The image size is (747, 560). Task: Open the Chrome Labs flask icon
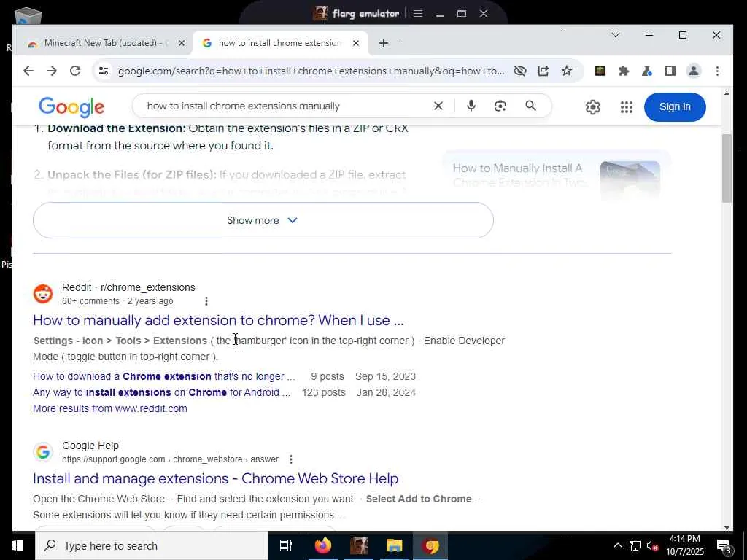pos(647,71)
